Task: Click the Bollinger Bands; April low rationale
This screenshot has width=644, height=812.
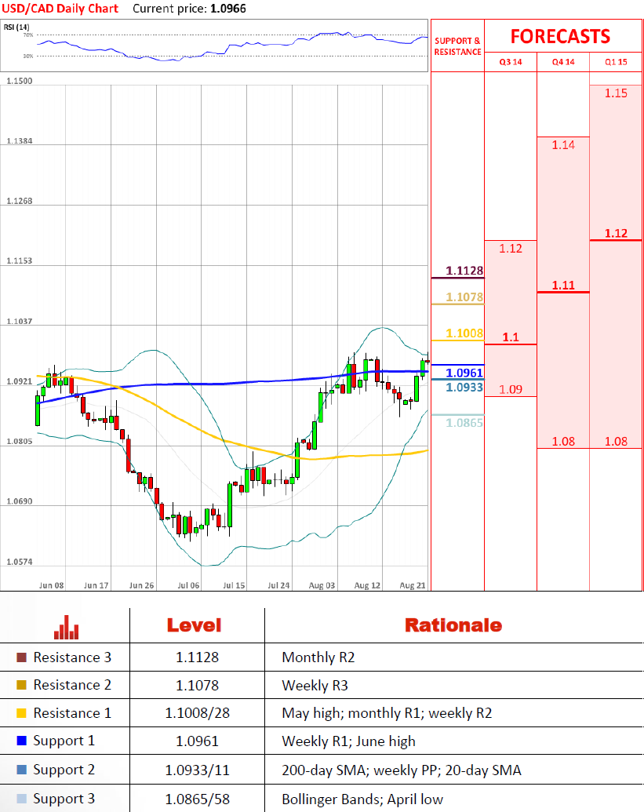Action: pyautogui.click(x=363, y=799)
